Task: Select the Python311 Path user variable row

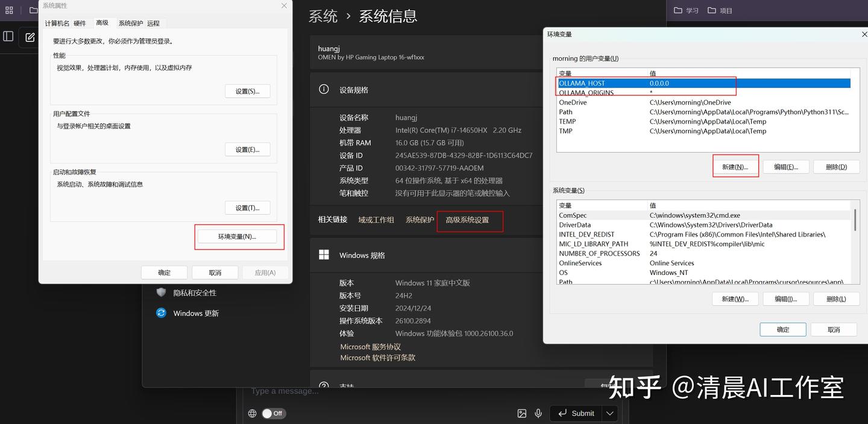Action: (x=704, y=112)
